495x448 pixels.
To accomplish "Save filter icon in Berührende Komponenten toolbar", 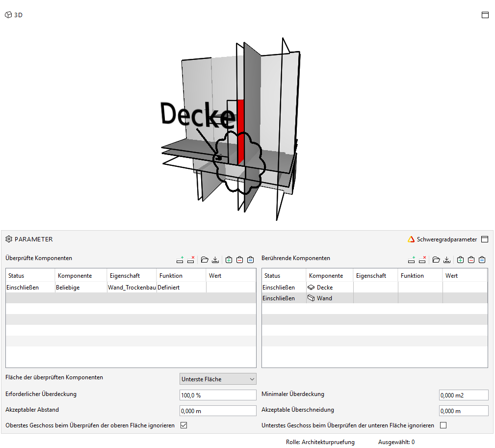I will tap(447, 260).
